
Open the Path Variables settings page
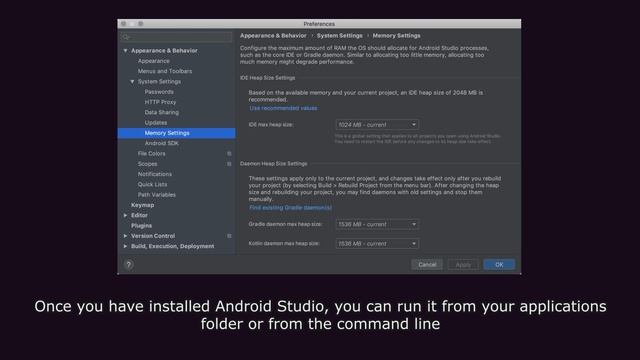[156, 195]
